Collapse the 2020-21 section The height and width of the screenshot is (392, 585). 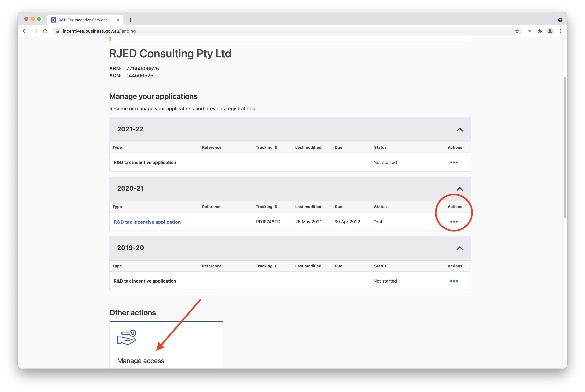[460, 189]
